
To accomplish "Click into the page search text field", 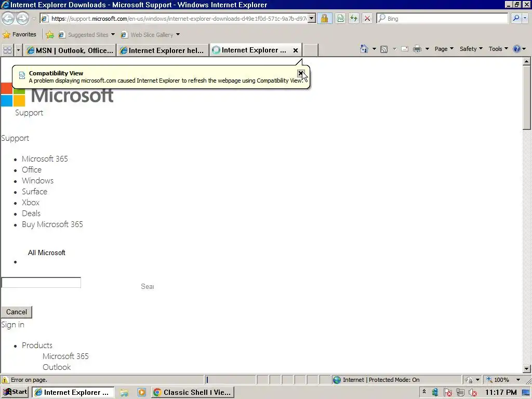I will pyautogui.click(x=41, y=282).
